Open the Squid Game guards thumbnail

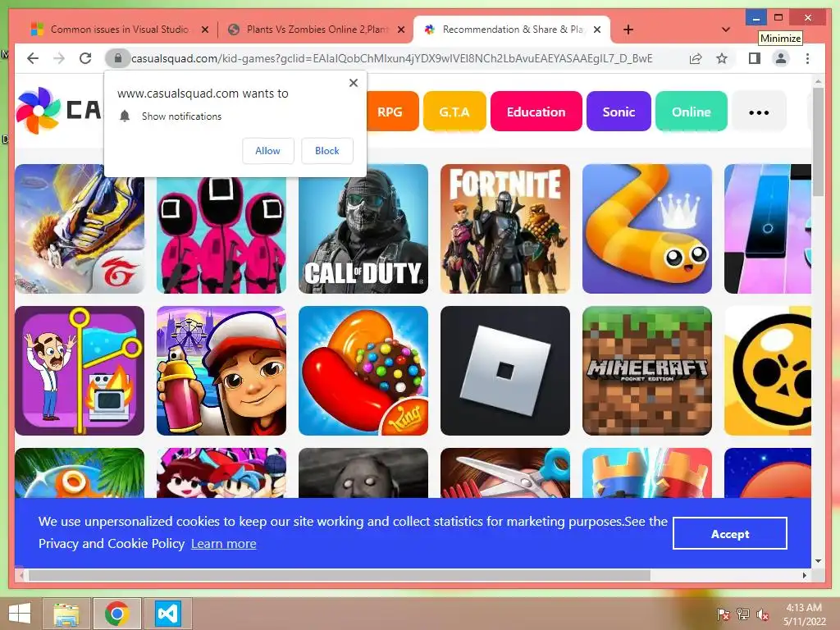(x=221, y=234)
